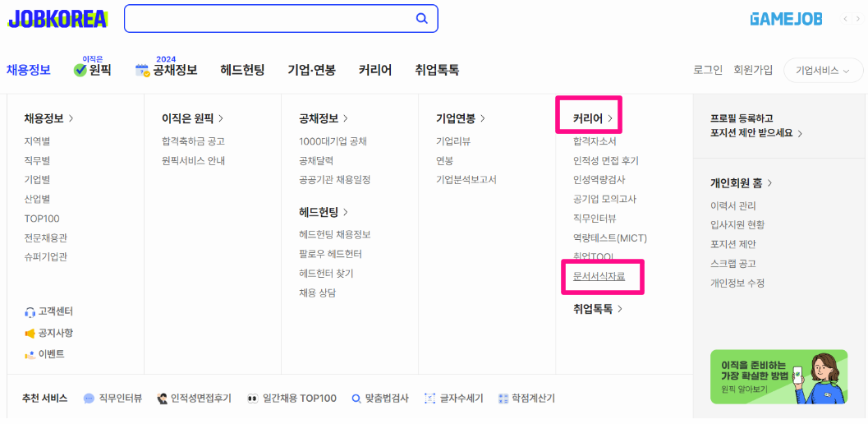Expand the 커리어 column heading

coord(593,118)
